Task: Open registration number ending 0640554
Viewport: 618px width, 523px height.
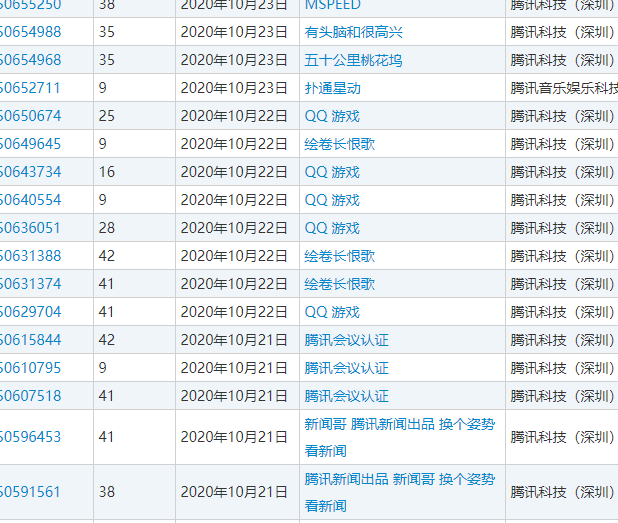Action: tap(30, 200)
